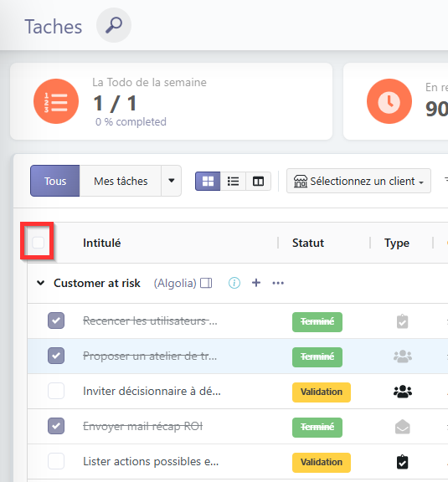This screenshot has height=482, width=448.
Task: Open task 'Proposer un atelier de tr...'
Action: pos(150,356)
